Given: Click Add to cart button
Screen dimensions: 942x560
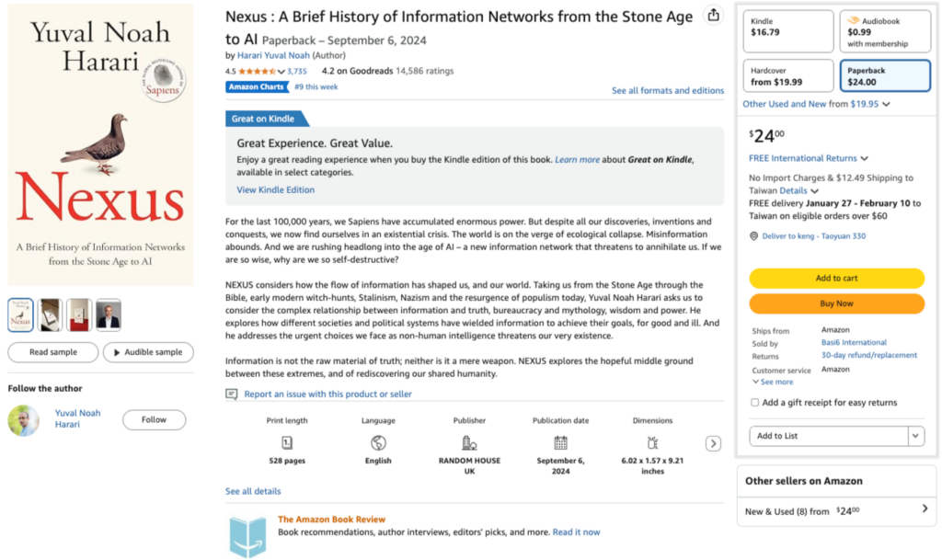Looking at the screenshot, I should [x=836, y=279].
